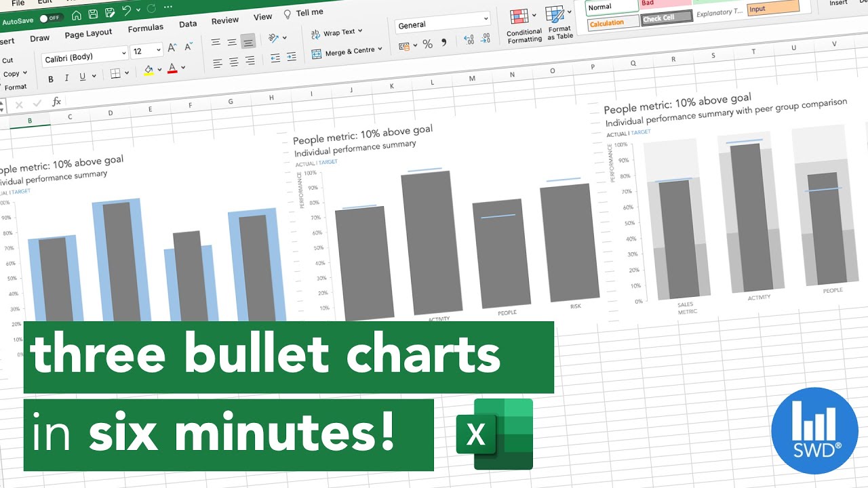Toggle Italic formatting
The width and height of the screenshot is (868, 488).
[x=67, y=78]
